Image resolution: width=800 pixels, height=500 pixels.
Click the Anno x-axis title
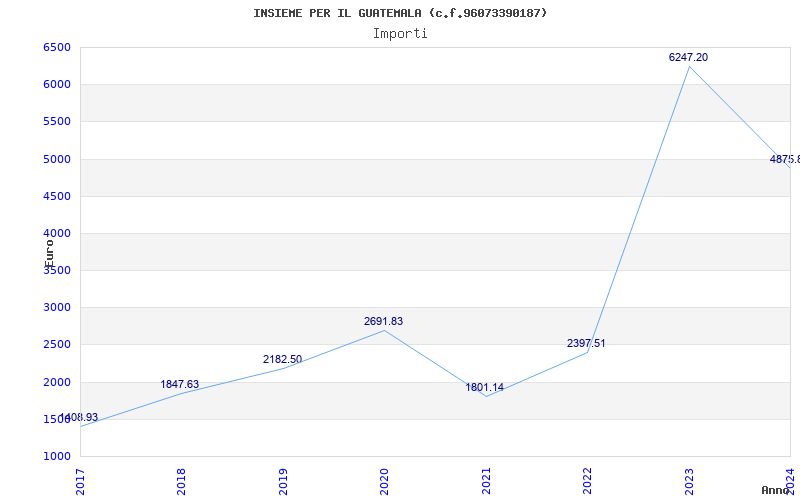coord(776,490)
